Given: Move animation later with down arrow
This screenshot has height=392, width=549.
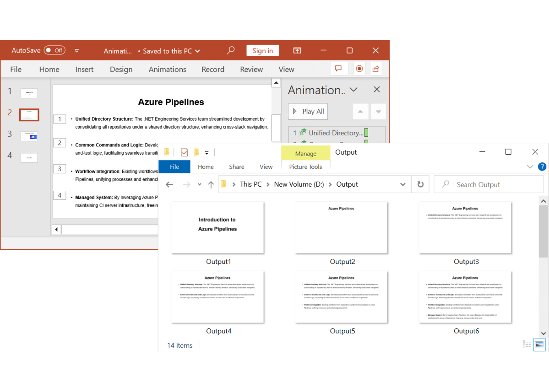Looking at the screenshot, I should click(x=378, y=112).
